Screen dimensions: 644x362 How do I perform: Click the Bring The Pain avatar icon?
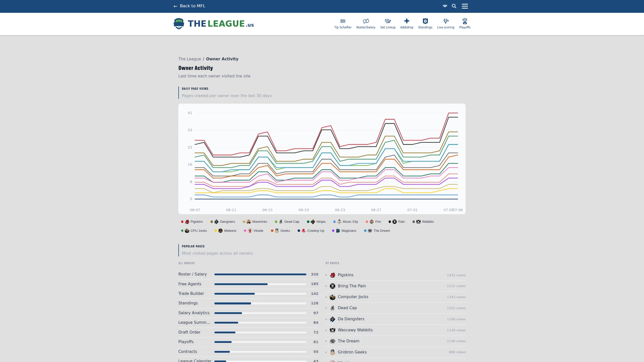[x=332, y=286]
